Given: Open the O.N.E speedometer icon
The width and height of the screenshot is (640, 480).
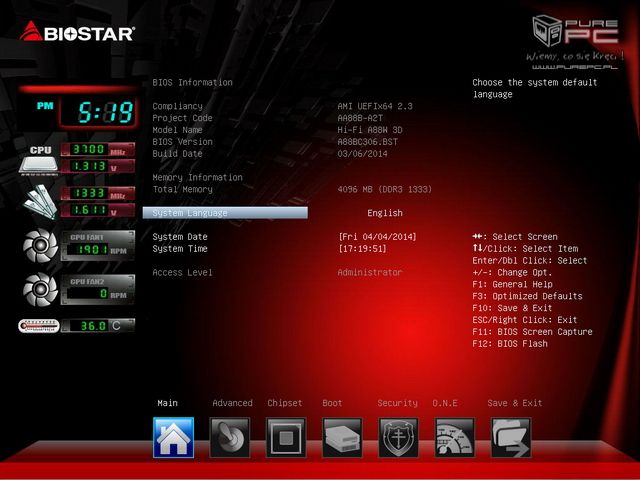Looking at the screenshot, I should 455,438.
